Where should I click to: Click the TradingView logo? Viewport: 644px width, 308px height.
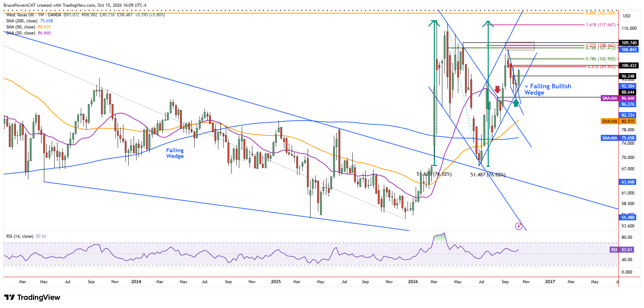click(x=32, y=297)
